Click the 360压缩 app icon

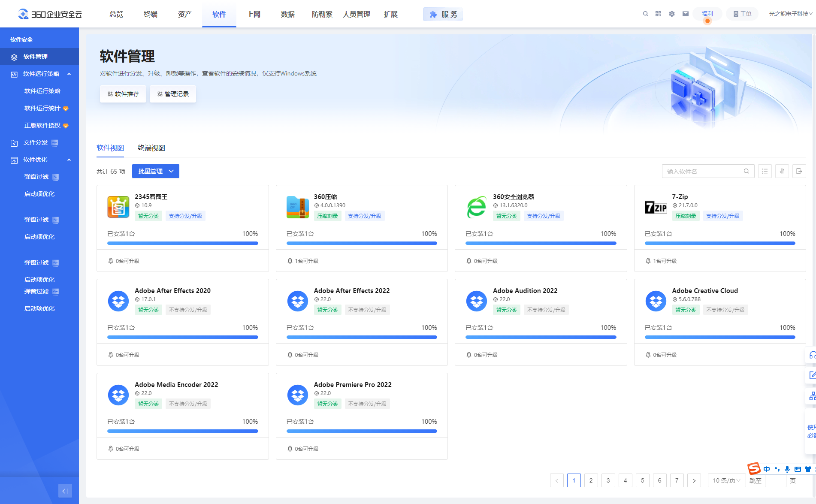(x=298, y=207)
